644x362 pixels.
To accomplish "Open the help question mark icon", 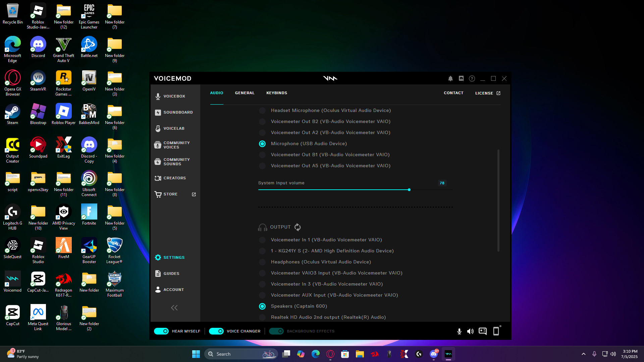I will 472,78.
